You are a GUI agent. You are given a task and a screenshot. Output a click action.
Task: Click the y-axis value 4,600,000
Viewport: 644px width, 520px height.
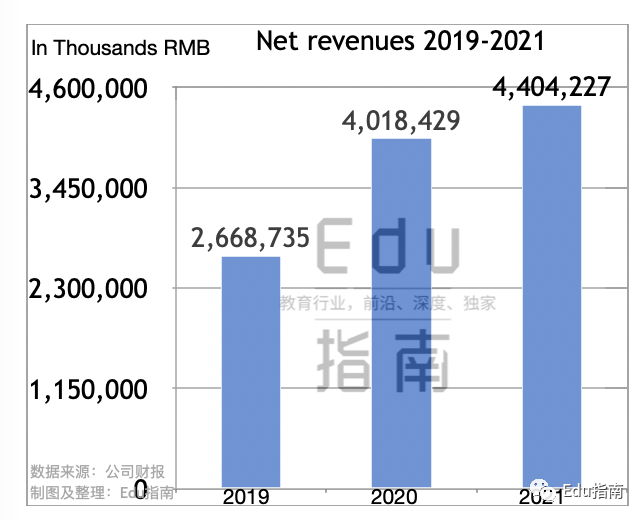(88, 89)
